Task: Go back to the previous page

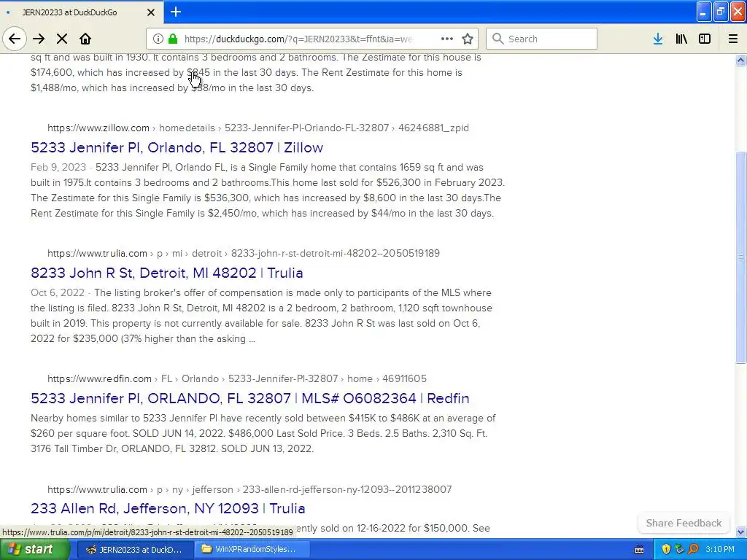Action: (x=15, y=39)
